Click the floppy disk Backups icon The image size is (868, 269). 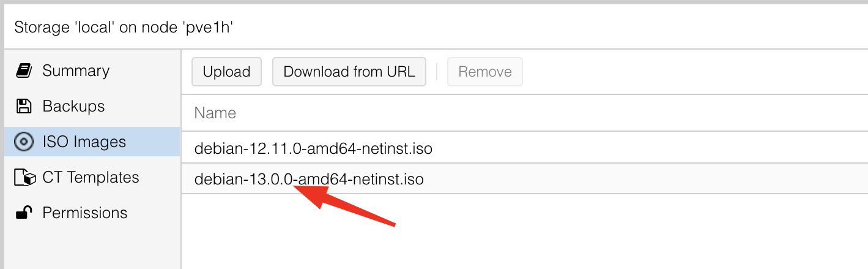coord(24,106)
